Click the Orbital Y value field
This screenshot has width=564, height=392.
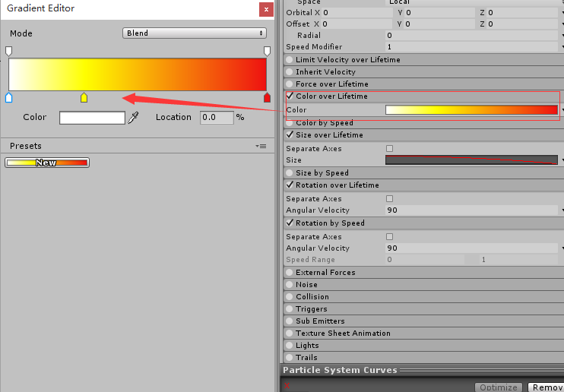coord(440,13)
